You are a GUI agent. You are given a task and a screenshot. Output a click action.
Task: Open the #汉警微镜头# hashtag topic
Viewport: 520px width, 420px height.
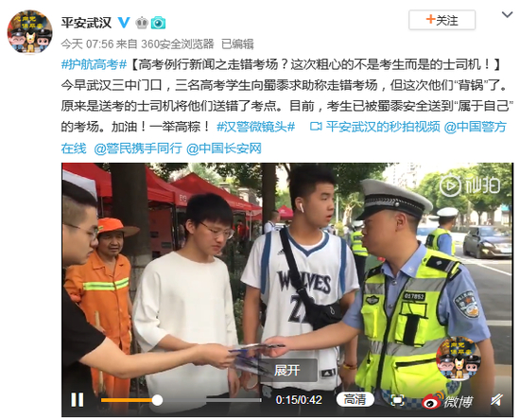coord(255,127)
